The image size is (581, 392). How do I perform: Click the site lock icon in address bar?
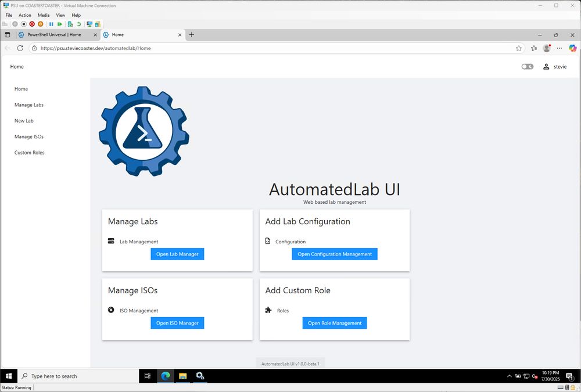pos(34,48)
